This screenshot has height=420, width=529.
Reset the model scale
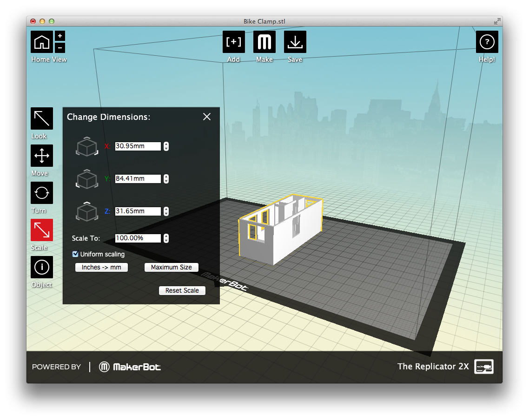[x=182, y=290]
